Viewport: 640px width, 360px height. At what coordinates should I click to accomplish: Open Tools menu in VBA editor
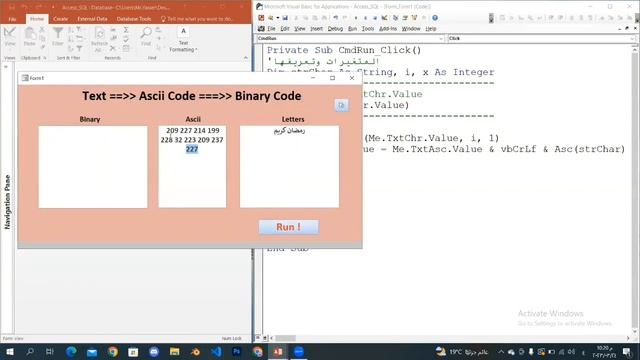[368, 29]
